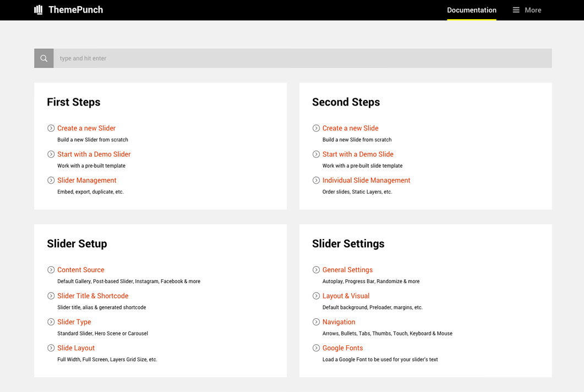
Task: Open the Start with a Demo Slider link
Action: tap(94, 154)
